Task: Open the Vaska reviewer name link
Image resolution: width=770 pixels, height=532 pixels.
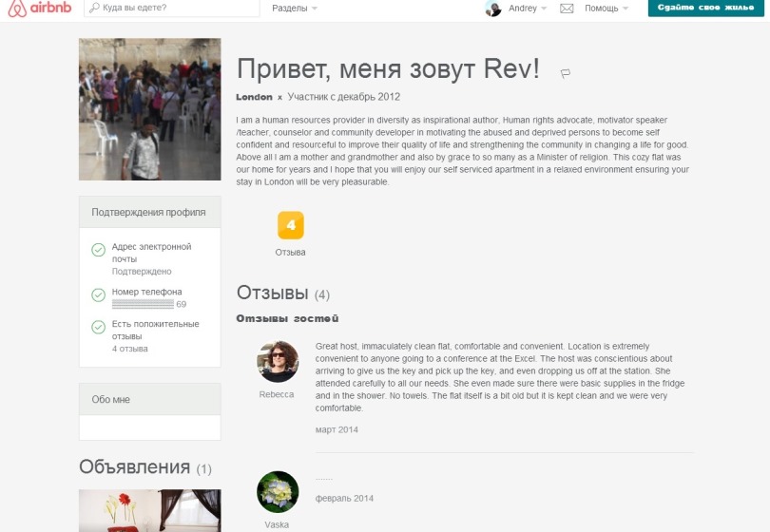Action: [x=277, y=524]
